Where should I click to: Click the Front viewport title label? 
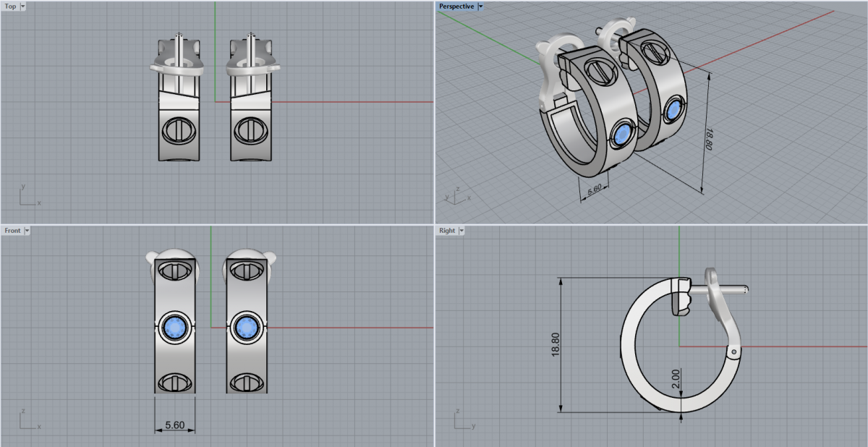(x=12, y=231)
